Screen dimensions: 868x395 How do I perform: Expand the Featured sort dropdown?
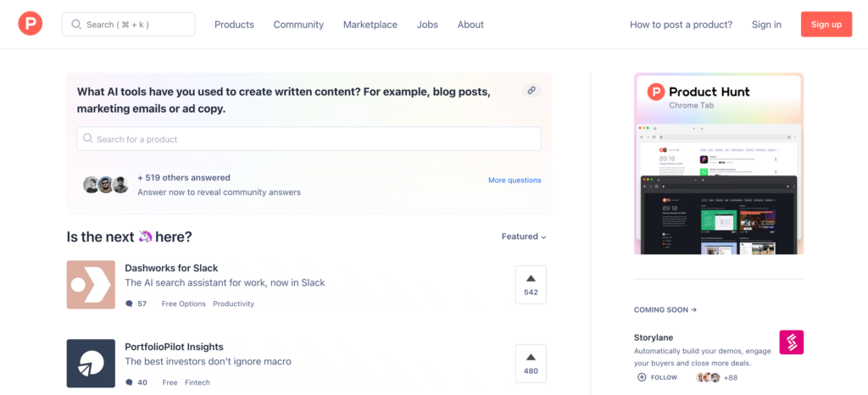point(524,236)
